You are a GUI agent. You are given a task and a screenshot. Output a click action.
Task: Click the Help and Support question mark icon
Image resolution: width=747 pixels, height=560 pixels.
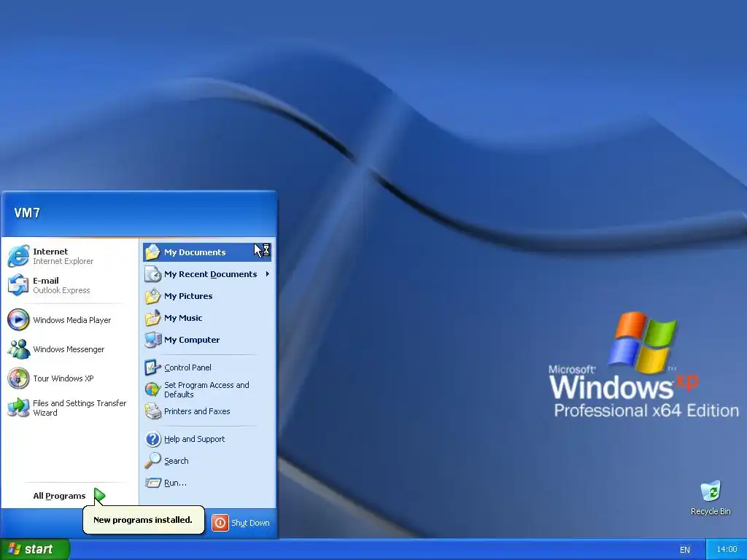(153, 439)
